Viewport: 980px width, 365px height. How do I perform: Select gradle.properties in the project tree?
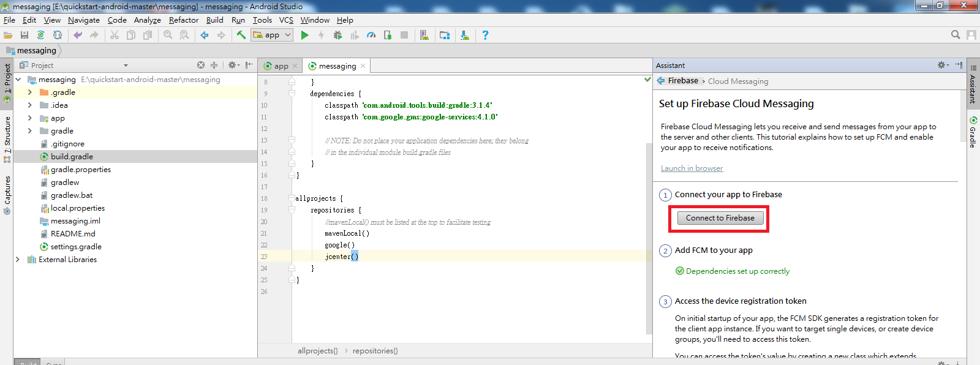click(80, 170)
